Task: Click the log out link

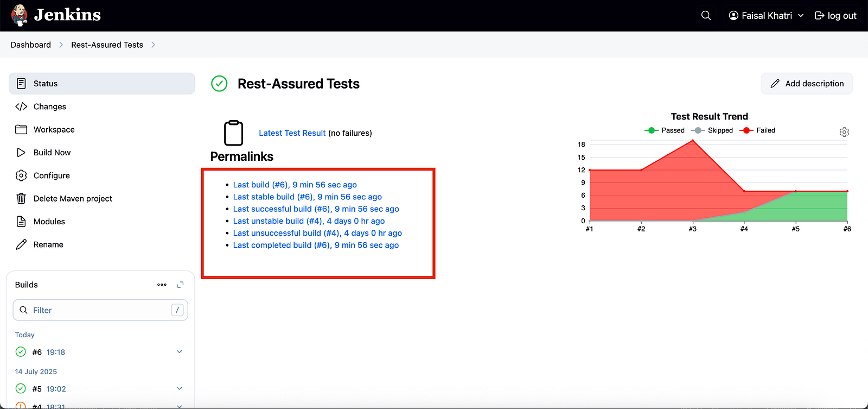Action: point(835,16)
